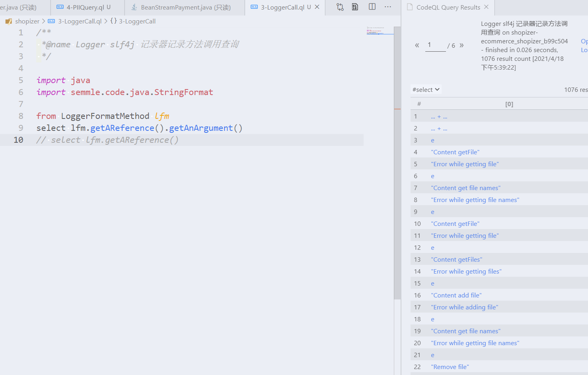Open "Error while getting file" in row 5
The image size is (588, 375).
[465, 164]
